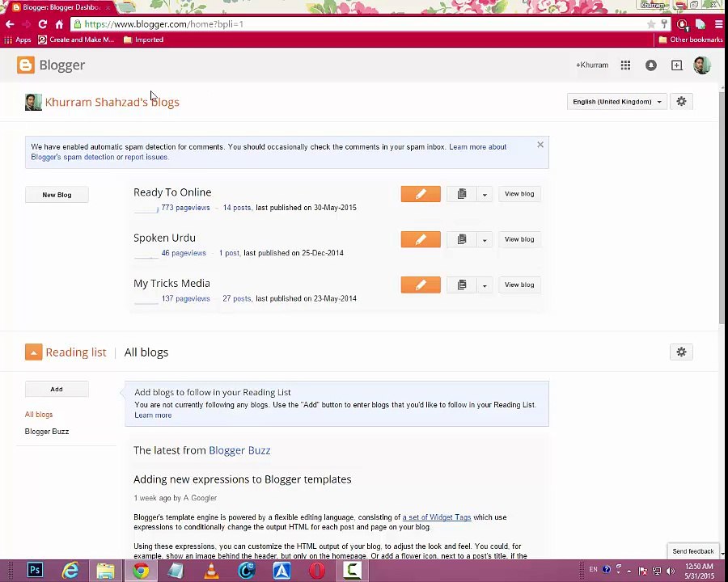Viewport: 728px width, 582px height.
Task: Open post list for My Tricks Media
Action: 462,285
